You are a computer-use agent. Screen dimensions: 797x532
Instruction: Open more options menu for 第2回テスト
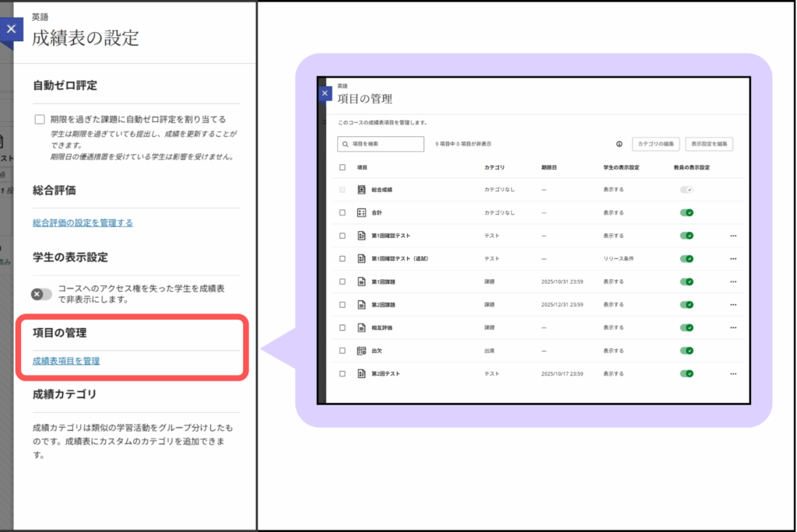733,374
